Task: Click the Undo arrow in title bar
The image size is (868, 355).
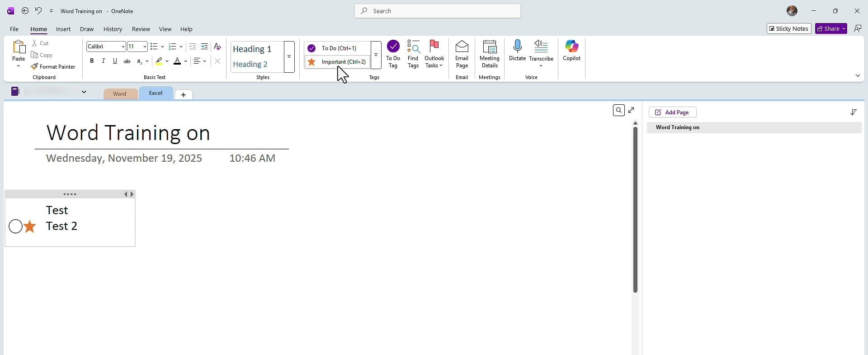Action: [x=38, y=10]
